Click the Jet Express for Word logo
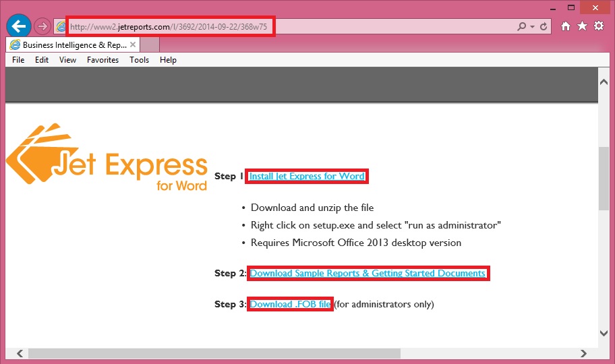The width and height of the screenshot is (615, 364). pos(108,158)
